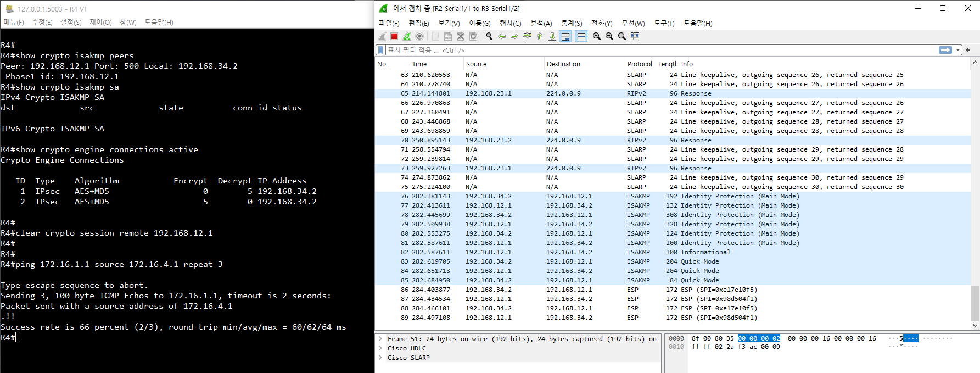The height and width of the screenshot is (373, 980).
Task: Open terminal window 제어(O) menu
Action: click(x=100, y=22)
